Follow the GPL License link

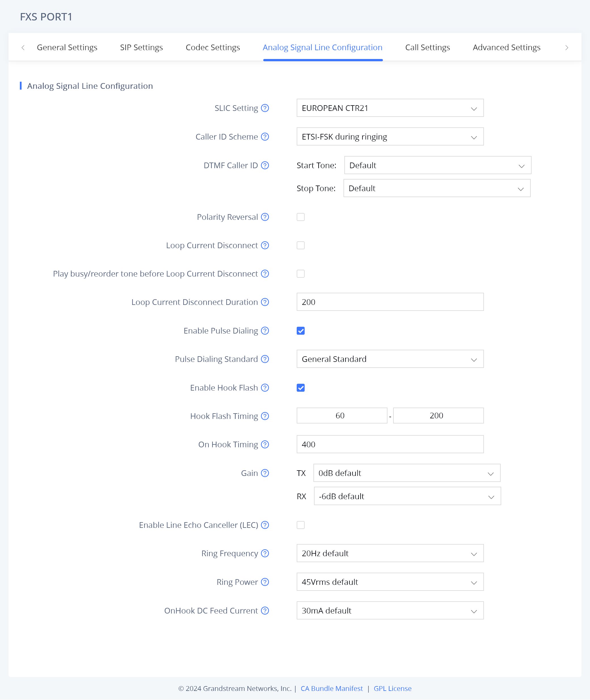pos(392,688)
